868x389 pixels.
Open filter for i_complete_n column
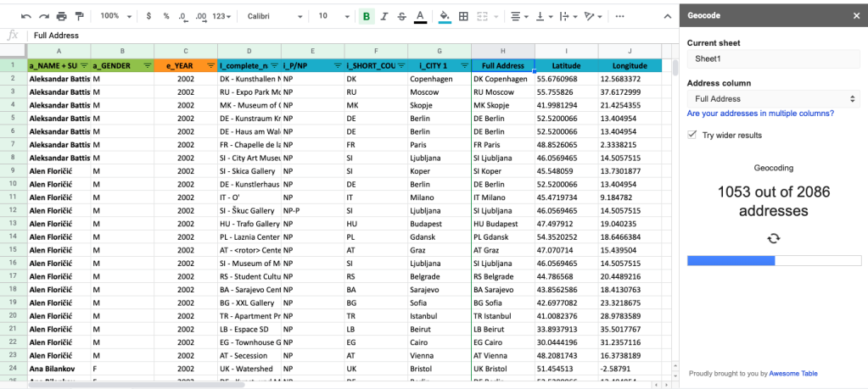274,66
